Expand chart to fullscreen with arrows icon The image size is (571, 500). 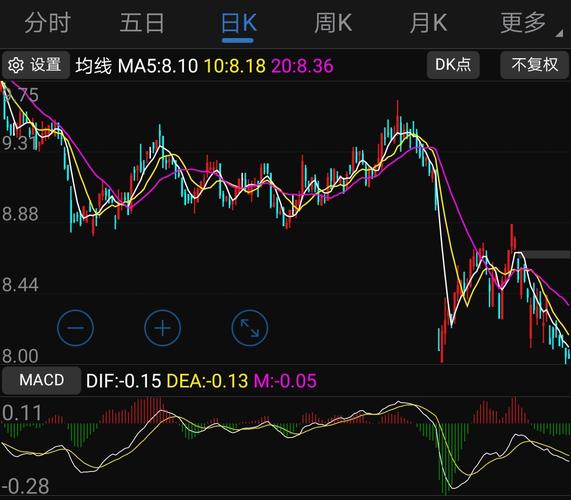click(250, 328)
